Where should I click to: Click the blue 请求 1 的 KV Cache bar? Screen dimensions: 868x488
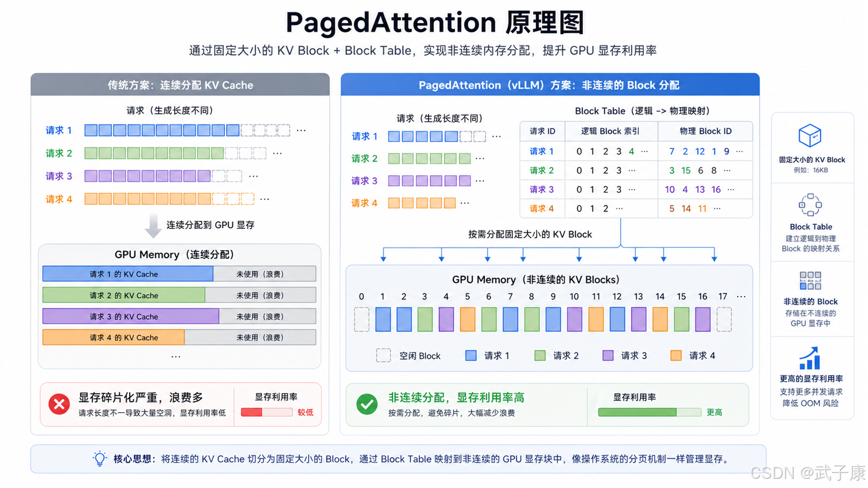(127, 274)
